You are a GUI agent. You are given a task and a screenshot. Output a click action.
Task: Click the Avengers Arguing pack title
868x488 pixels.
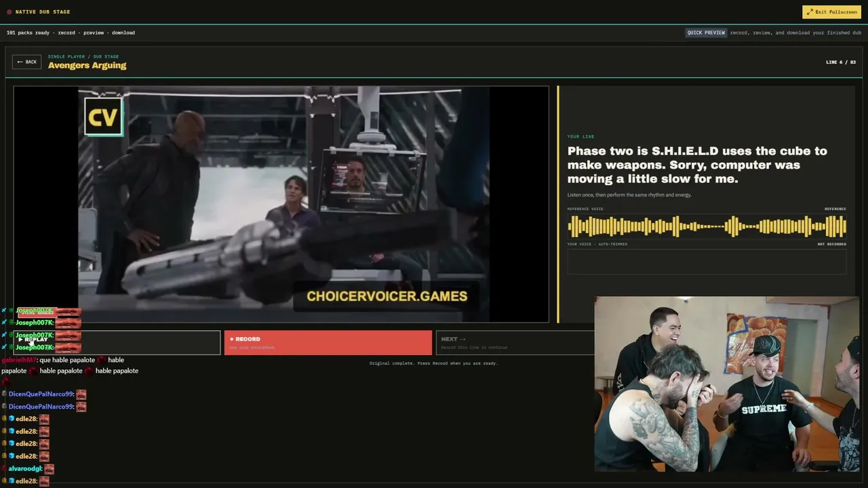click(87, 66)
